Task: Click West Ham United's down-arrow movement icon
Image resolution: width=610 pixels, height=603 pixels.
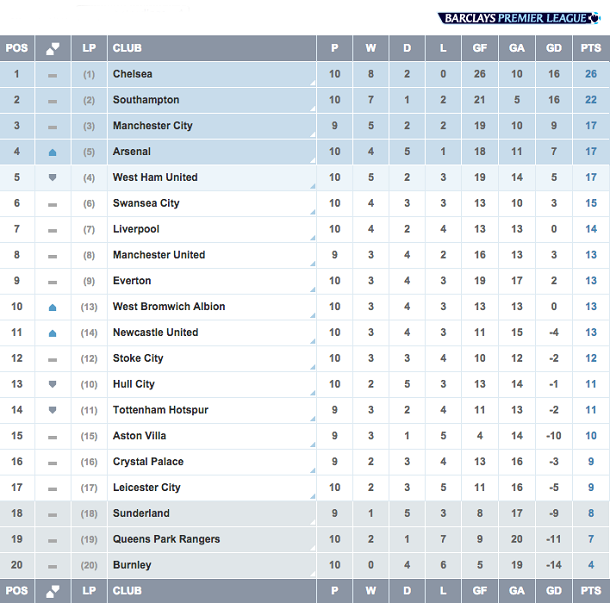Action: [53, 177]
